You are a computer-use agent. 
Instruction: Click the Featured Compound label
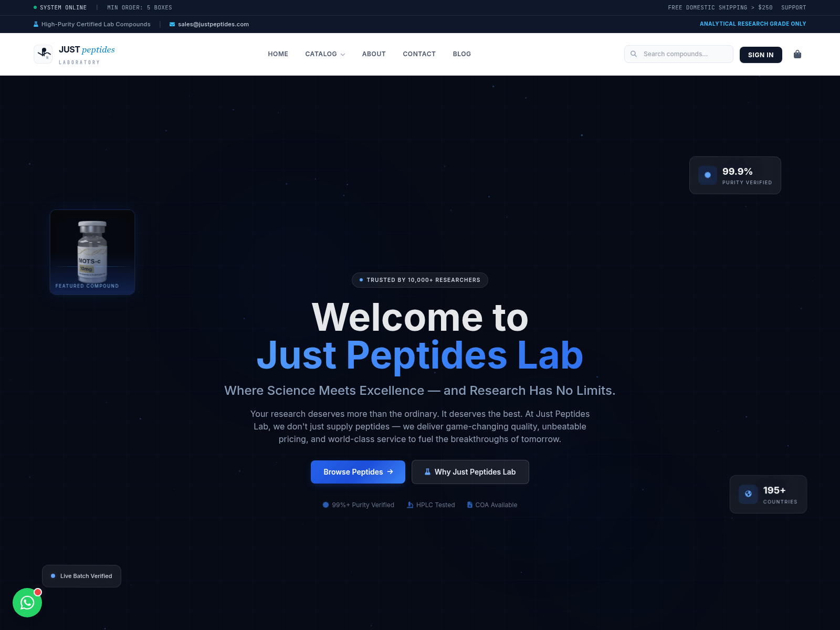coord(87,286)
